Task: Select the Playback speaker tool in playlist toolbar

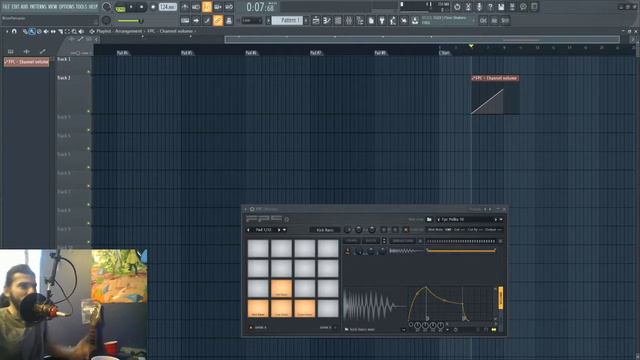Action: [x=81, y=31]
